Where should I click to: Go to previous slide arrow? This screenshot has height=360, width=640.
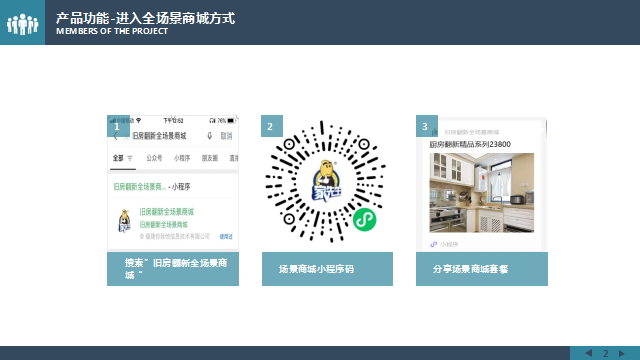click(x=589, y=353)
